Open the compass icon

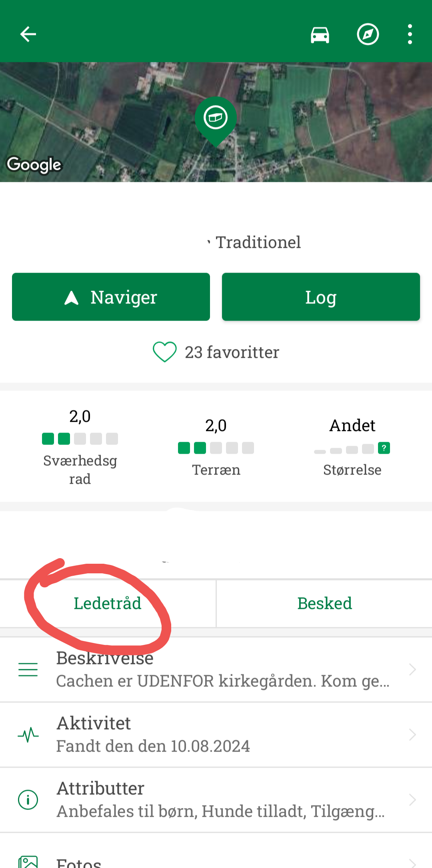[368, 34]
